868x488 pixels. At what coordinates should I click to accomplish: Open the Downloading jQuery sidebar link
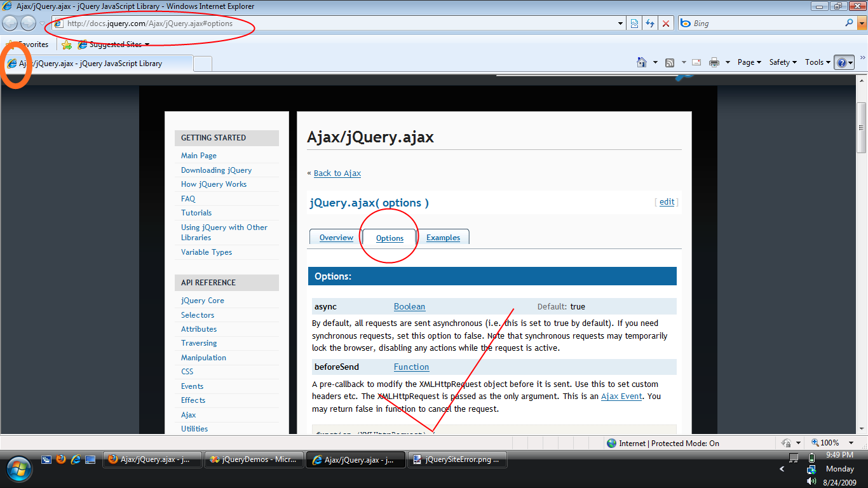click(x=216, y=170)
